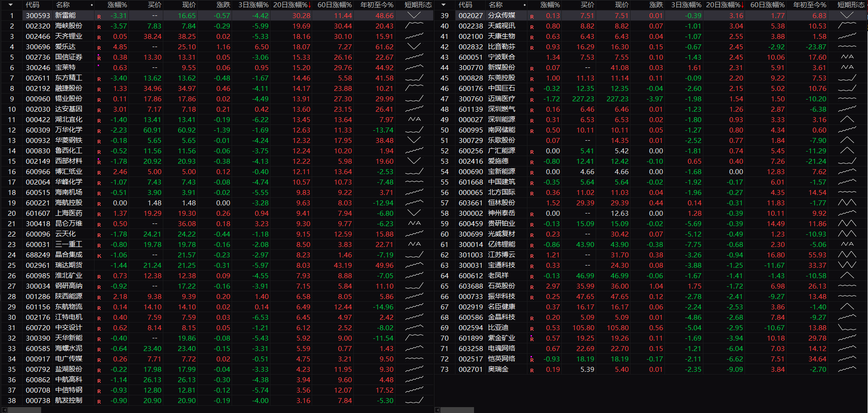Click the R icon next to 比亚迪
The height and width of the screenshot is (413, 868).
click(x=532, y=328)
